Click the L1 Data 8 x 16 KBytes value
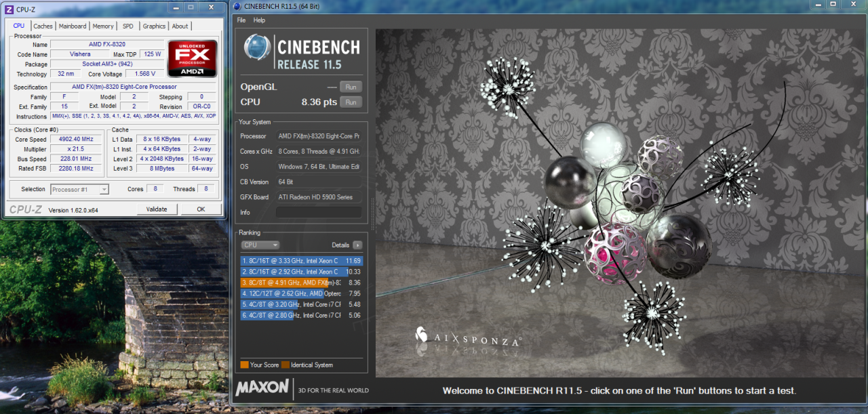868x414 pixels. 161,139
